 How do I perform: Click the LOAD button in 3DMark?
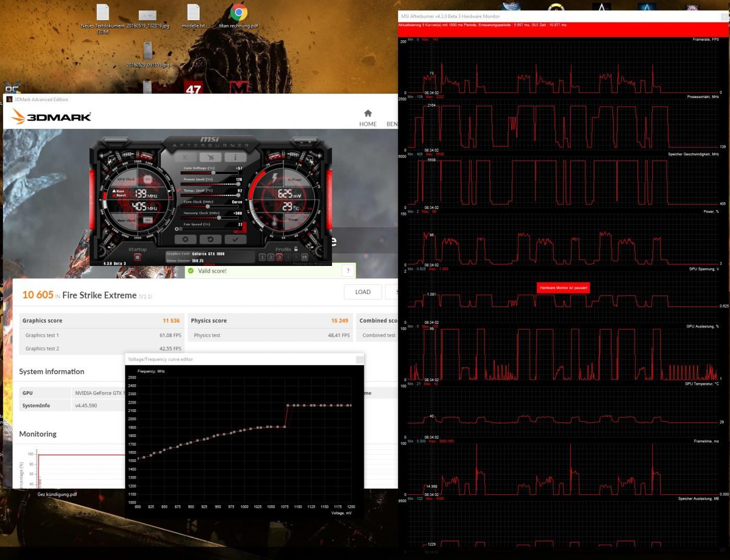(363, 292)
